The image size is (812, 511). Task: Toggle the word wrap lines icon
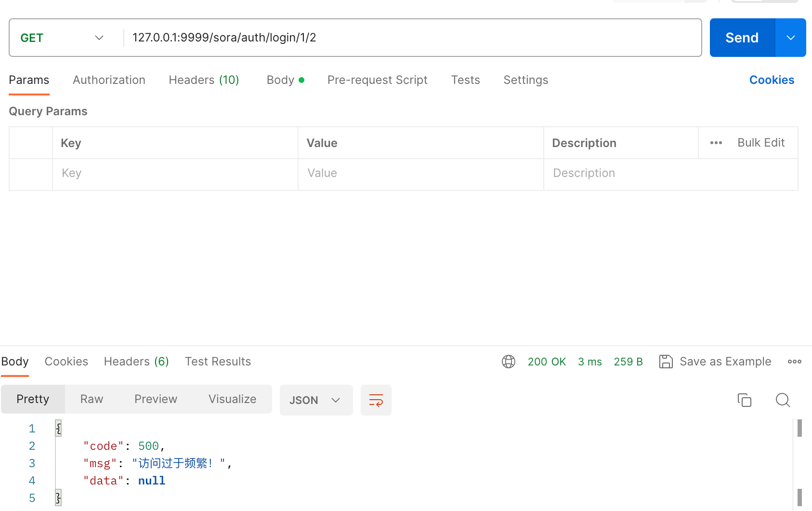(x=376, y=400)
